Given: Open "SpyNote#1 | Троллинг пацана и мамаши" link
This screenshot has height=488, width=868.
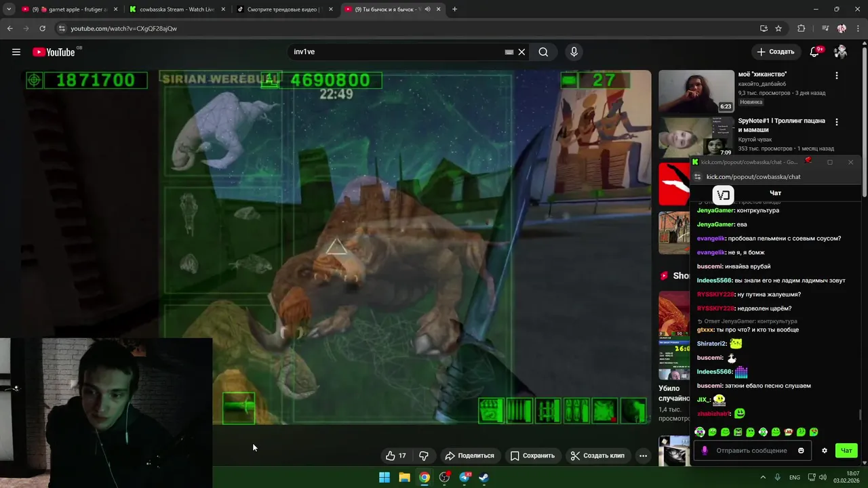Looking at the screenshot, I should 782,125.
